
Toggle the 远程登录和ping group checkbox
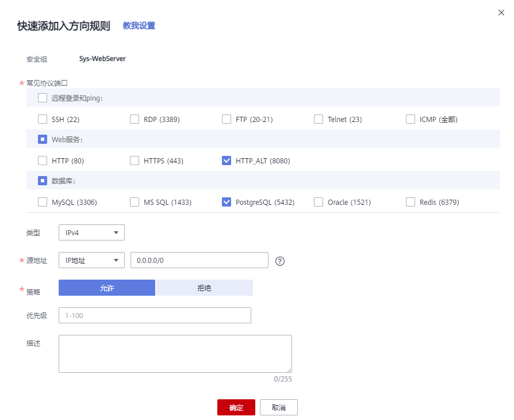tap(42, 98)
